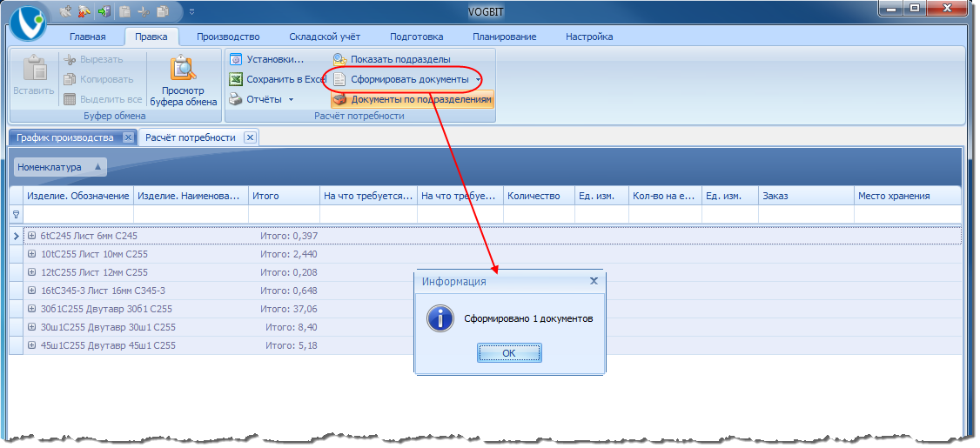Open the Производство ribbon tab
The height and width of the screenshot is (448, 980).
(x=228, y=37)
